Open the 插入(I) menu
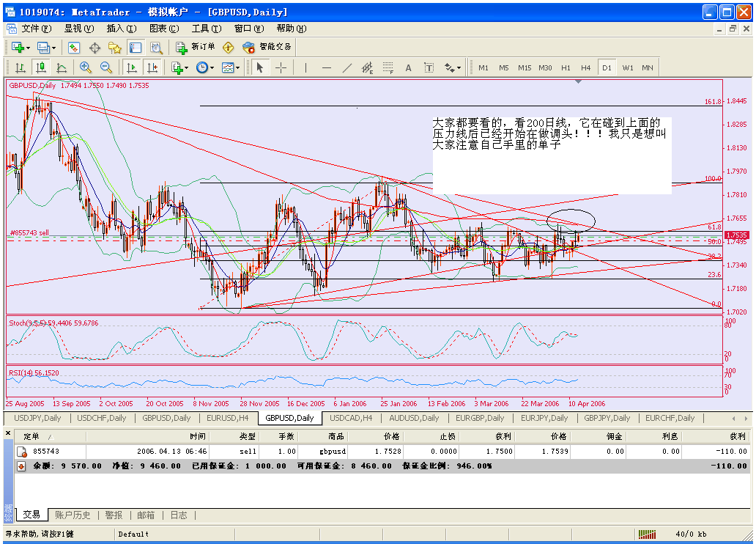Screen dimensions: 756x544 [x=122, y=29]
